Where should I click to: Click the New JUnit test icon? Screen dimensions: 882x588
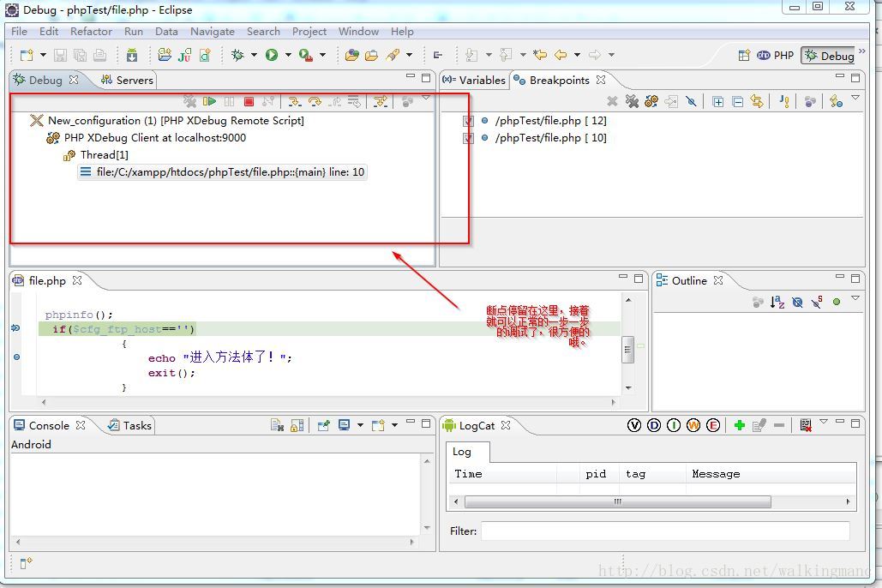[184, 55]
